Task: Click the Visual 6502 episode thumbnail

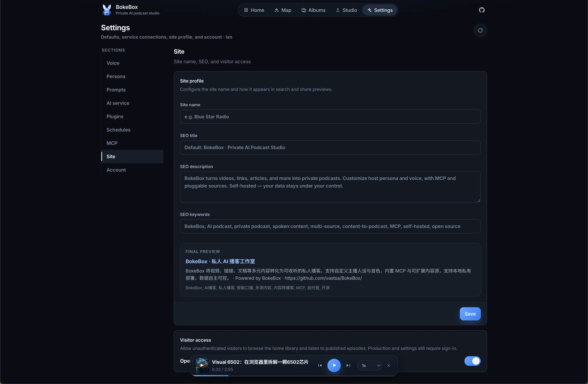Action: tap(202, 365)
